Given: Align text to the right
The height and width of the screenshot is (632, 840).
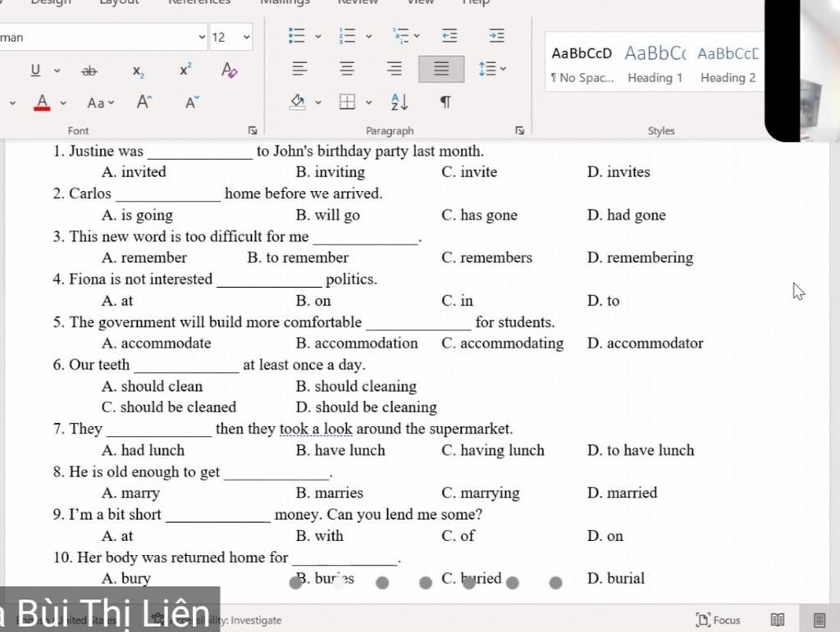Looking at the screenshot, I should [395, 69].
